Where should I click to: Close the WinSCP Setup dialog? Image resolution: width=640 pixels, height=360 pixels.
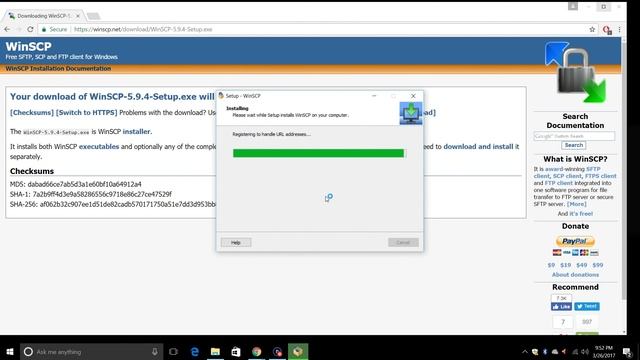pos(413,96)
